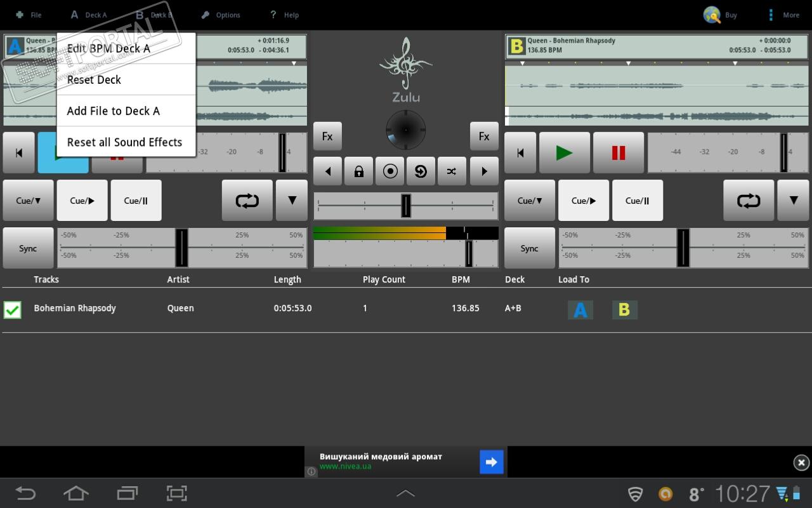Sort by the Length column header

point(287,279)
